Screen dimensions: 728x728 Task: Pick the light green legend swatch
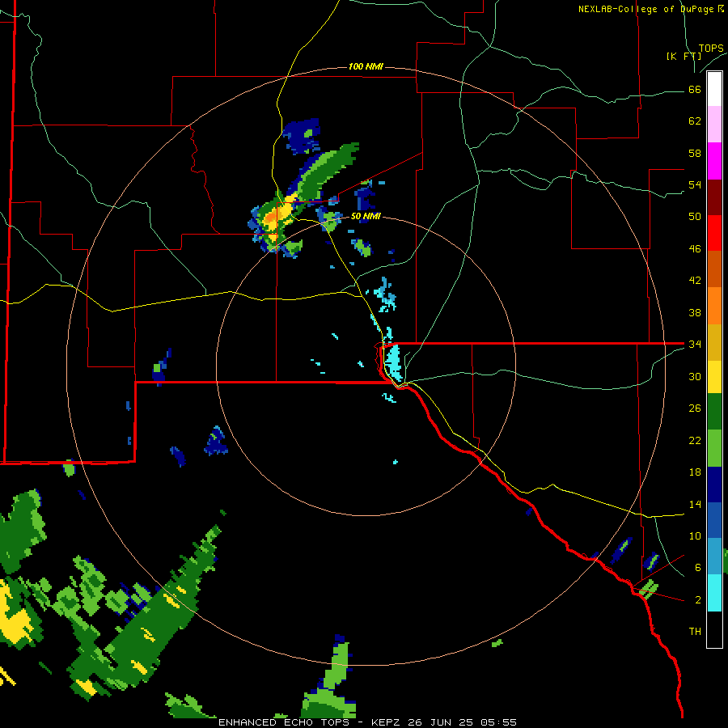point(714,448)
